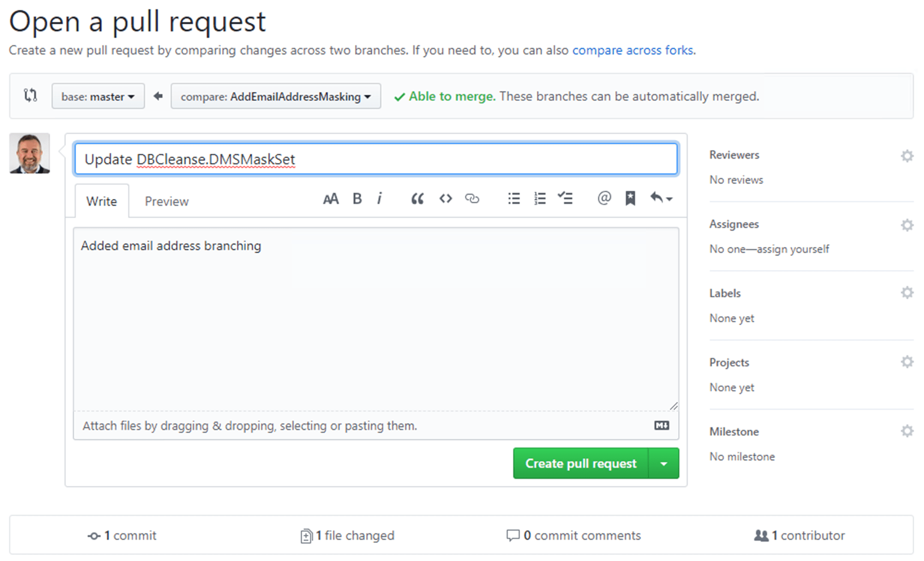Click the Projects heading
The width and height of the screenshot is (924, 561).
tap(729, 363)
